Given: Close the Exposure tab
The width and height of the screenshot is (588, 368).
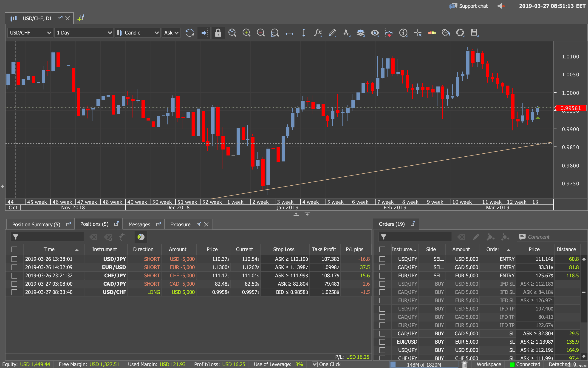Looking at the screenshot, I should pyautogui.click(x=206, y=224).
